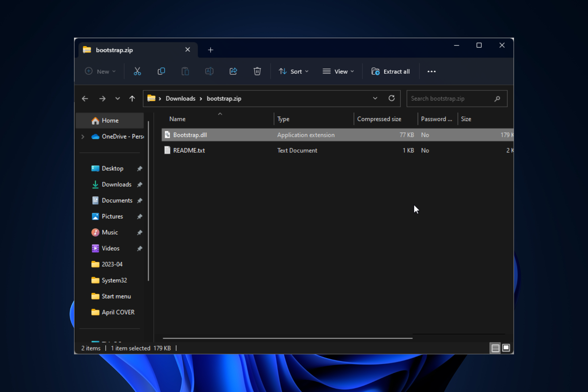This screenshot has height=392, width=588.
Task: Click the pin icon beside Videos
Action: [140, 248]
